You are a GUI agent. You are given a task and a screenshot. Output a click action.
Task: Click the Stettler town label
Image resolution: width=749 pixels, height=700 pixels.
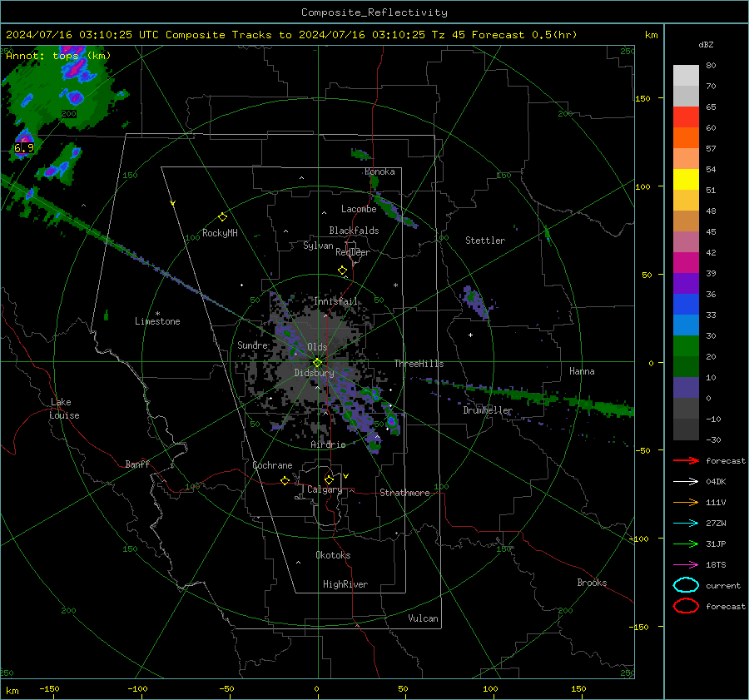[x=485, y=241]
